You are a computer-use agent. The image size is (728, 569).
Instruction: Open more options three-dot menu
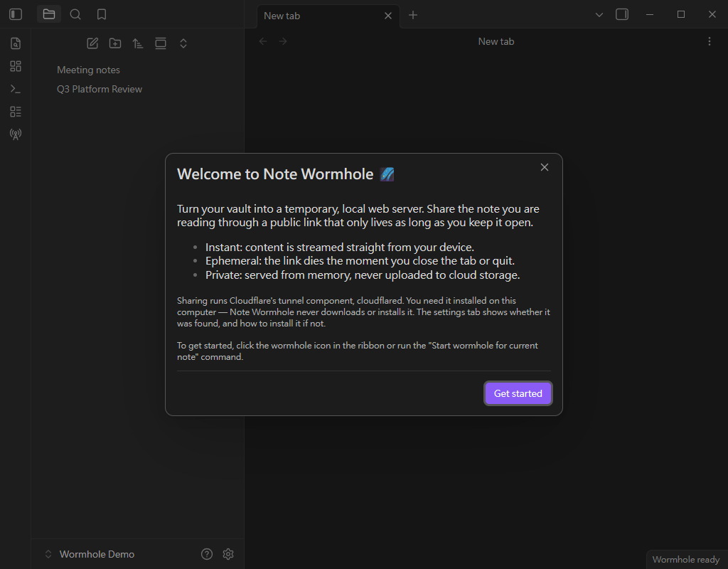click(x=710, y=41)
